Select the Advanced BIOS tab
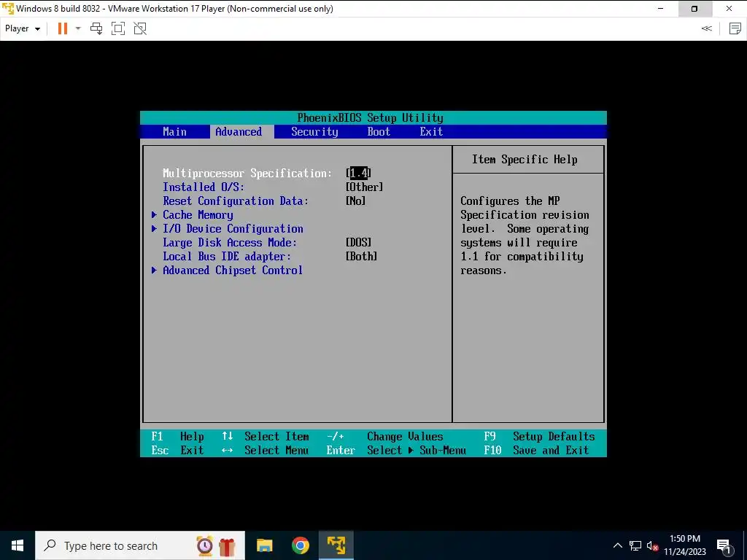 click(239, 132)
